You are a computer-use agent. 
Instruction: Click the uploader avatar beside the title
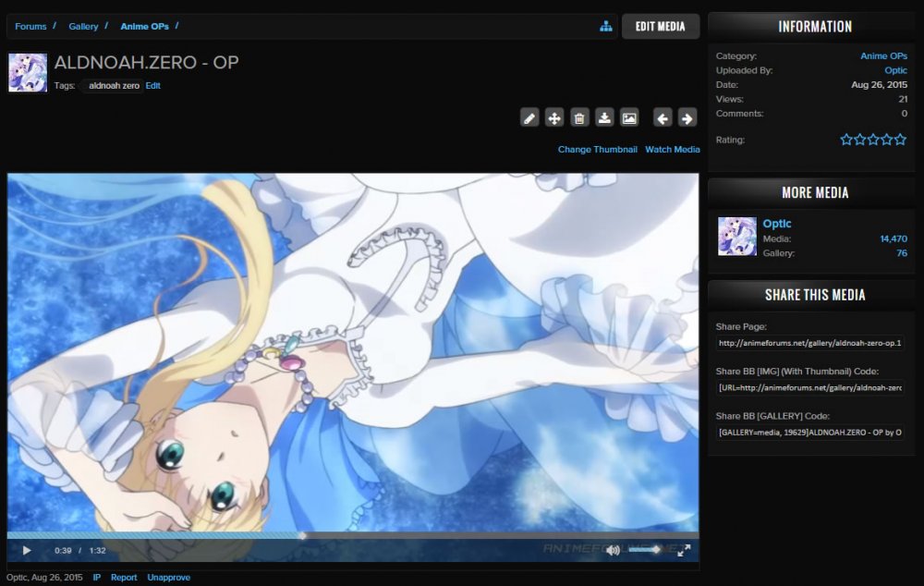[x=28, y=72]
